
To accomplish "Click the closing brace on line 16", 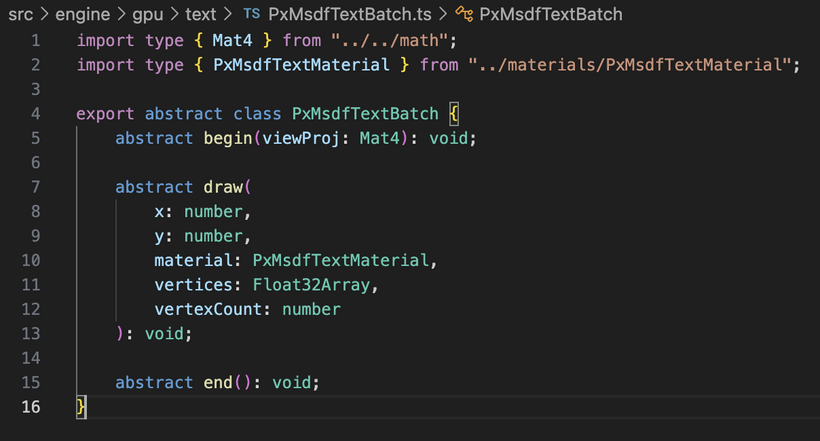I will click(82, 407).
